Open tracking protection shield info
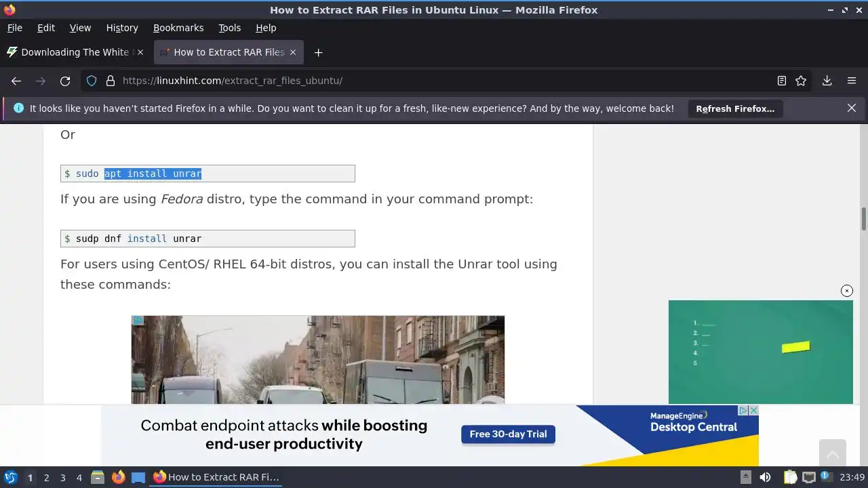Screen dimensions: 868x488 (x=92, y=81)
